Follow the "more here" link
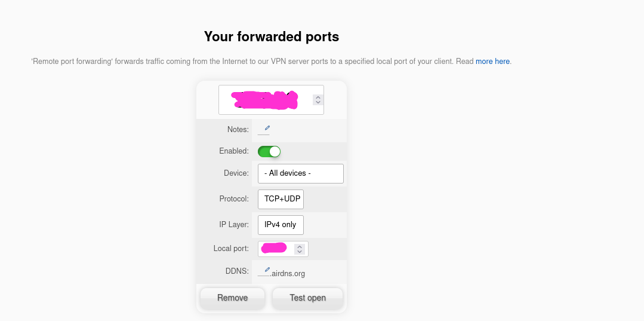Screen dimensions: 644x321 (x=492, y=61)
